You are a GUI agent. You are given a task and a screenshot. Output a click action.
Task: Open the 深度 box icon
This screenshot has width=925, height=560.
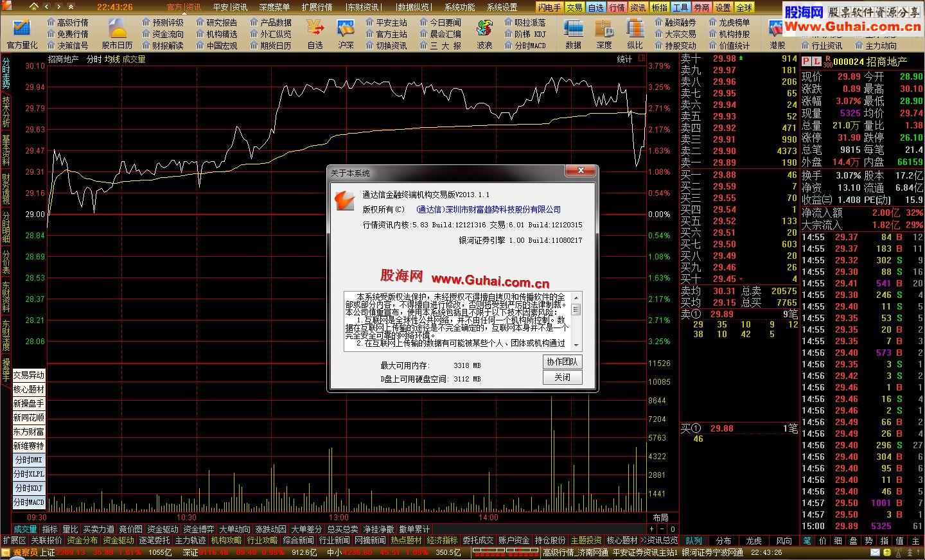604,33
